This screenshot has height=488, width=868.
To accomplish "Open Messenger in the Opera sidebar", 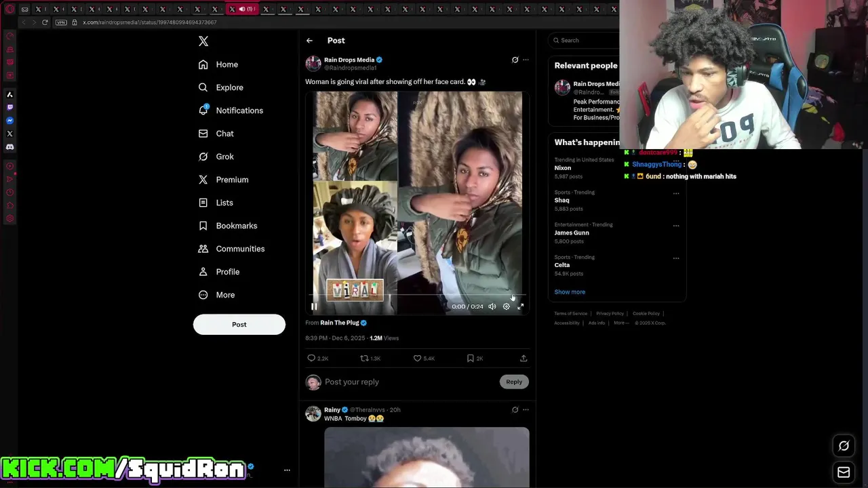I will pos(9,121).
